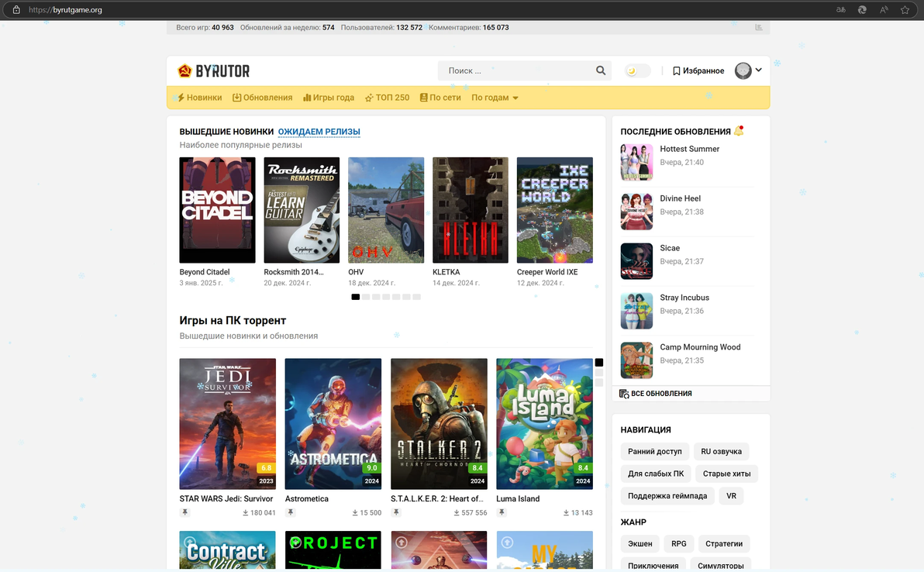Click pin icon under STAR WARS Jedi: Survivor

pos(185,512)
